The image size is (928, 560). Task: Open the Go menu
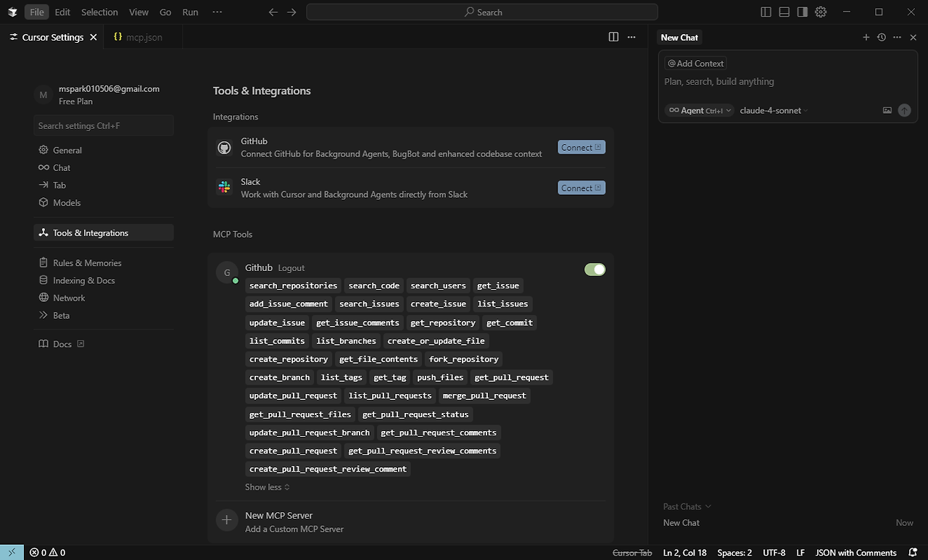click(165, 12)
